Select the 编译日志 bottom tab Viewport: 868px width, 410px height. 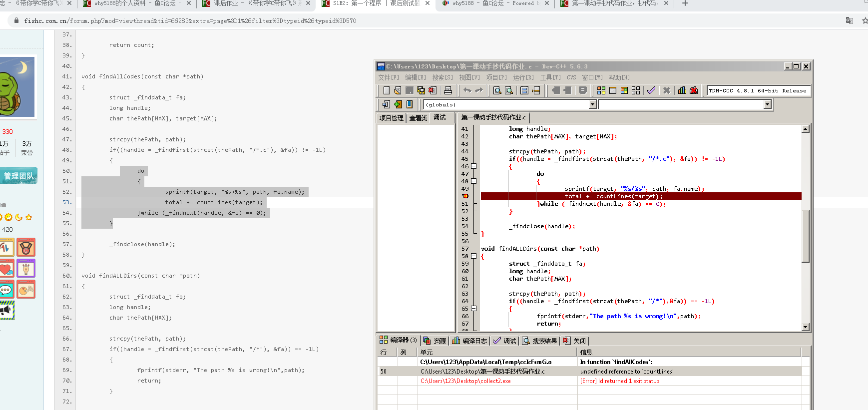pyautogui.click(x=469, y=341)
